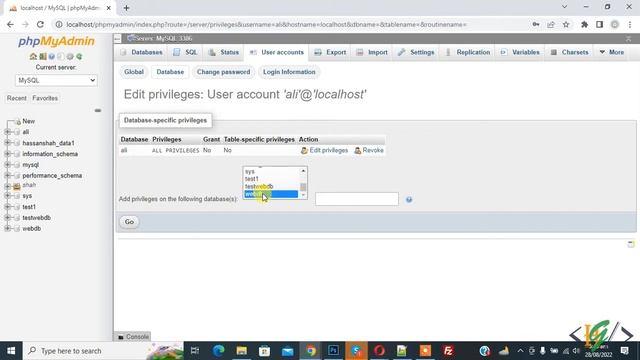640x360 pixels.
Task: Expand testwebdb database node
Action: pyautogui.click(x=7, y=218)
